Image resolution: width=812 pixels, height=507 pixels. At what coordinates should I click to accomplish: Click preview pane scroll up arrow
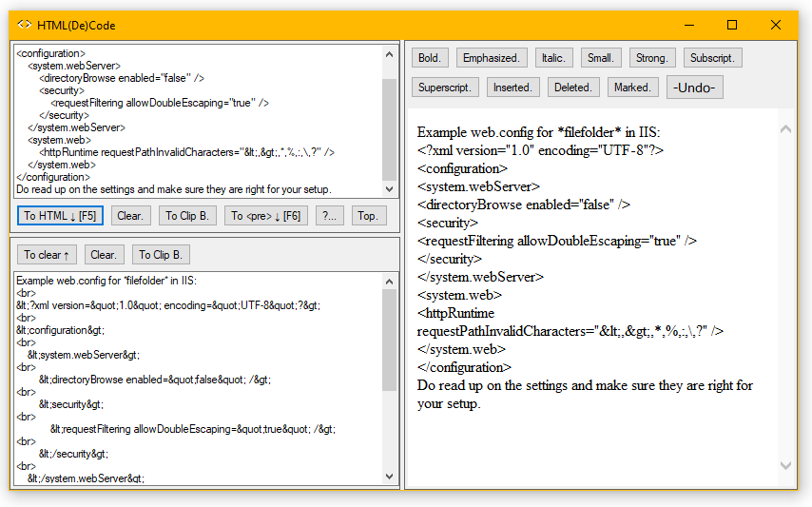785,129
